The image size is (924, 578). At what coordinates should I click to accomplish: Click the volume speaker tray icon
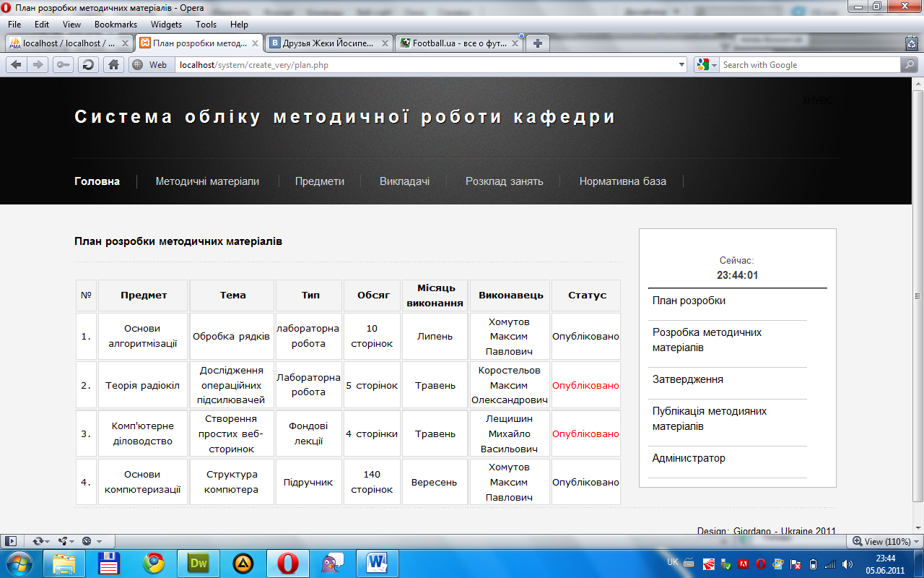847,564
